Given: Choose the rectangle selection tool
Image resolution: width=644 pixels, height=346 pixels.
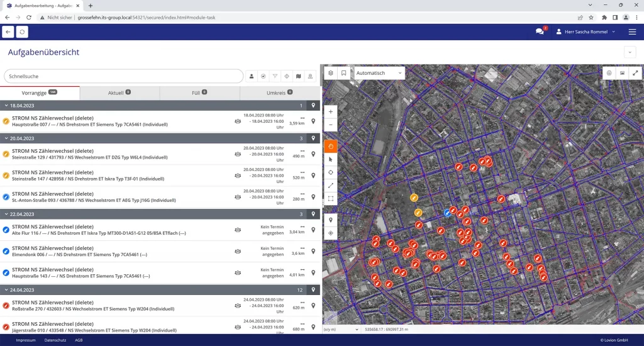Looking at the screenshot, I should click(x=331, y=199).
